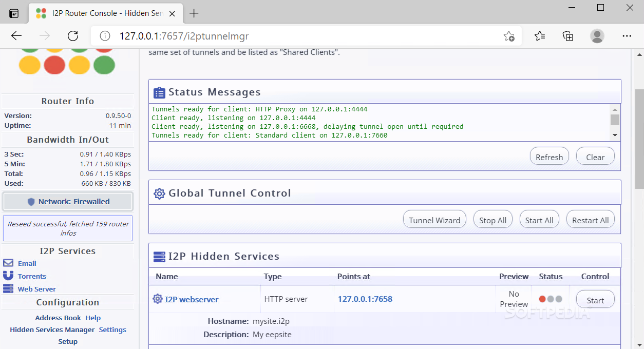
Task: Click the 'No Preview' cell
Action: (514, 299)
